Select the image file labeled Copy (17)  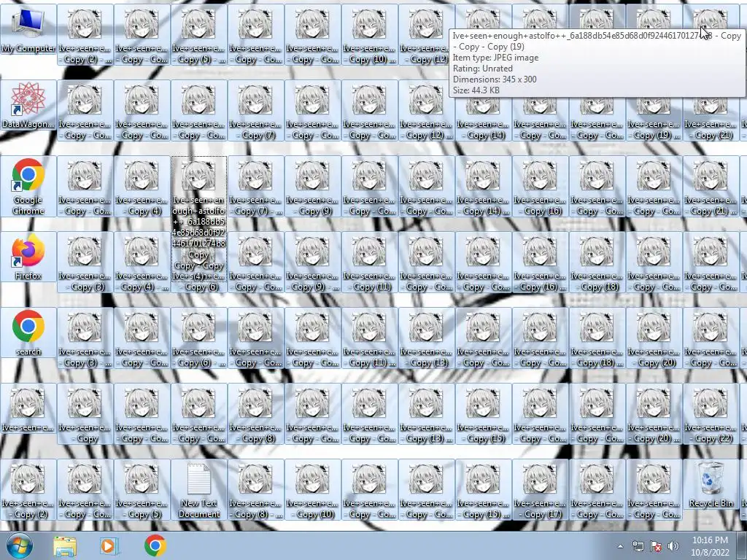point(540,489)
